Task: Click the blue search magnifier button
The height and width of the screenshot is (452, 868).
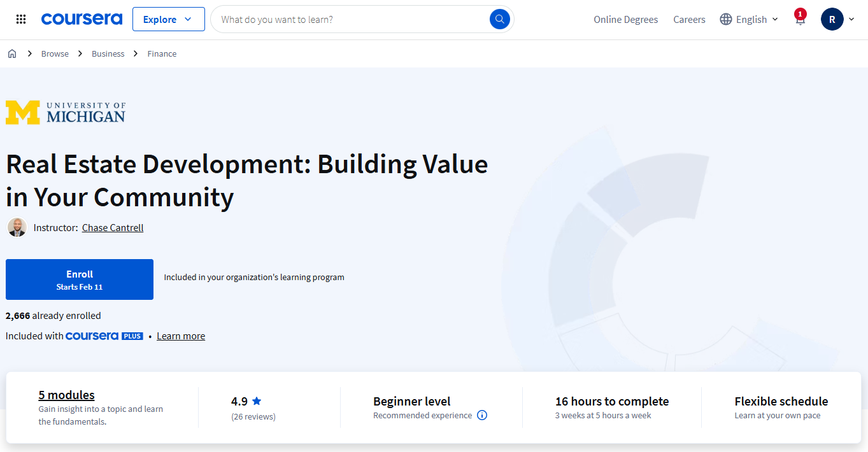Action: click(x=500, y=19)
